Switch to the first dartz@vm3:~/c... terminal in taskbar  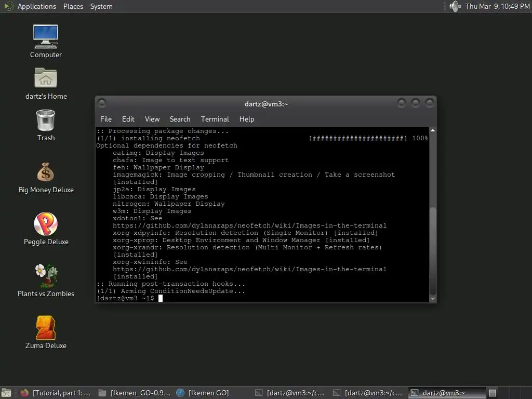pyautogui.click(x=290, y=393)
